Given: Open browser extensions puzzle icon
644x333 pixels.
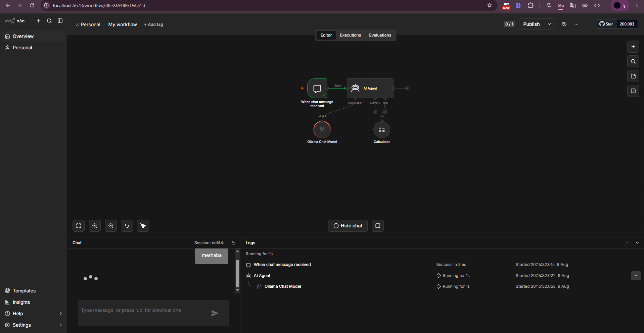Looking at the screenshot, I should [x=531, y=5].
